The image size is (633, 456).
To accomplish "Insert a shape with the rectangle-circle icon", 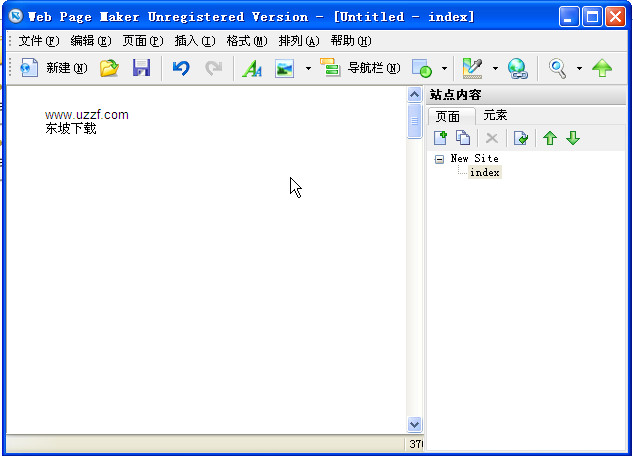I will coord(421,68).
